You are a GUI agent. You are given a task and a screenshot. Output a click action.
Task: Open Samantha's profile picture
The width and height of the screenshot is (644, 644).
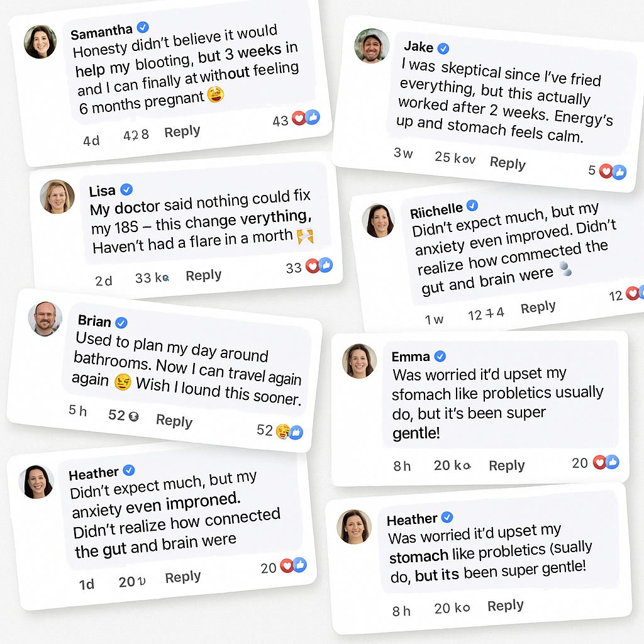[x=40, y=42]
